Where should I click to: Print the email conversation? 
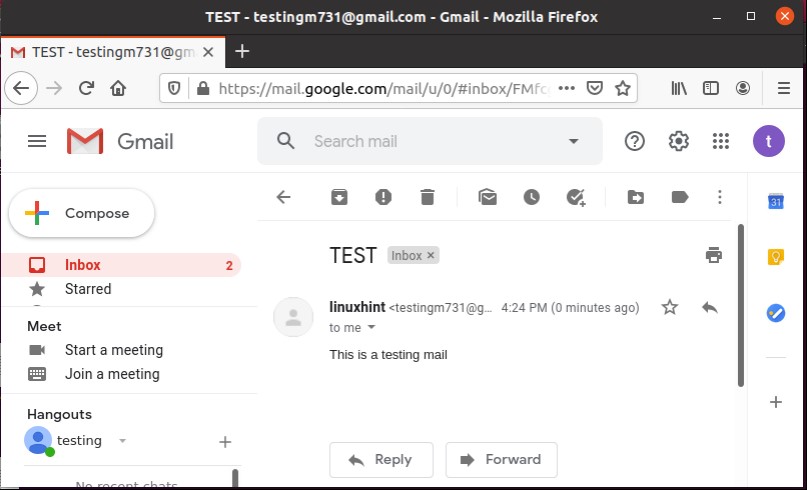[713, 255]
